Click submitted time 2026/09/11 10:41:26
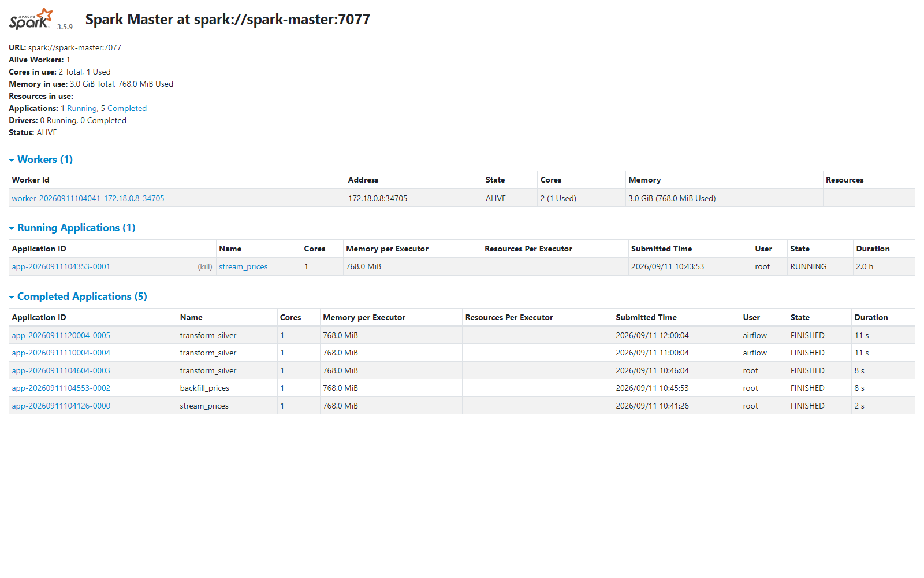Viewport: 924px width, 578px height. tap(652, 406)
